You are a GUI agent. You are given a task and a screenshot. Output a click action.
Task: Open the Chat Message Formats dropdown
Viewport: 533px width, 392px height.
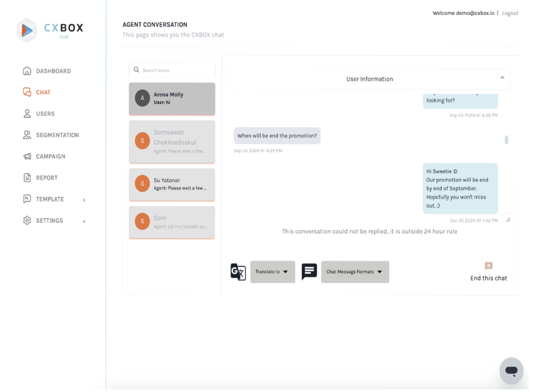click(x=355, y=272)
